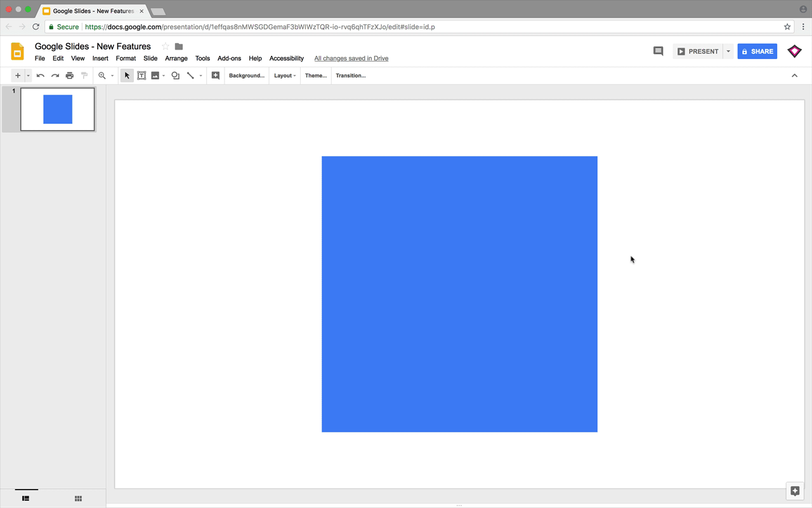Image resolution: width=812 pixels, height=508 pixels.
Task: Click the blue SHARE button
Action: [757, 51]
